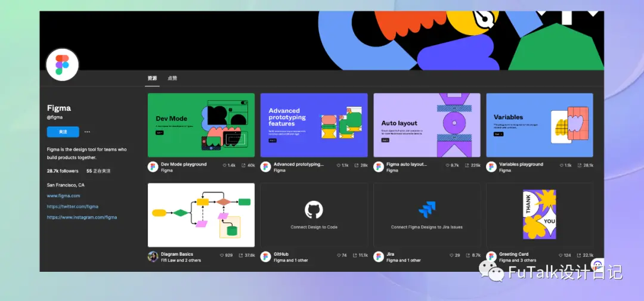The image size is (644, 301).
Task: Click the GitHub Octocat icon
Action: [314, 209]
